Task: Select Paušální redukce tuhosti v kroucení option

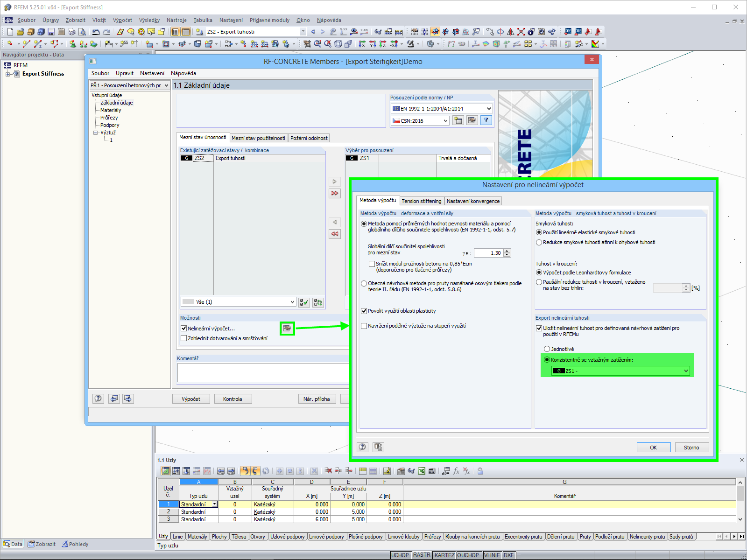Action: pos(539,282)
